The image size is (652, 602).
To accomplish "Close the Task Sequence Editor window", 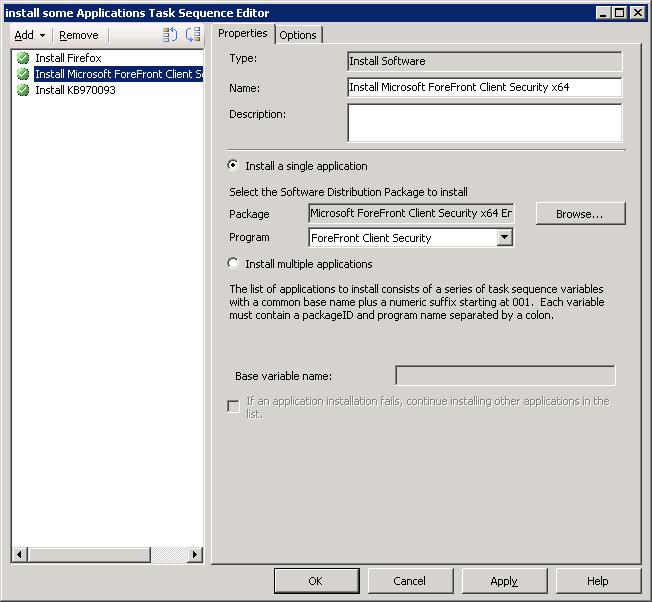I will pos(637,13).
